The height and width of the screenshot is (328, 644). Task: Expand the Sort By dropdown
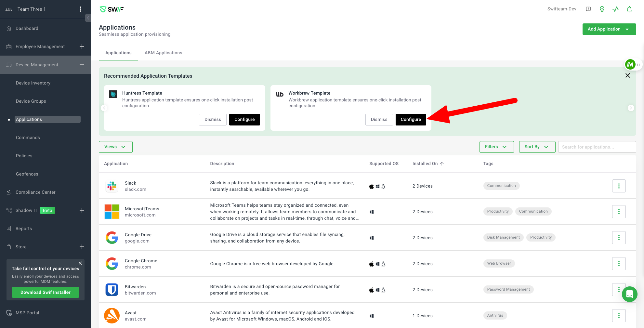(537, 147)
